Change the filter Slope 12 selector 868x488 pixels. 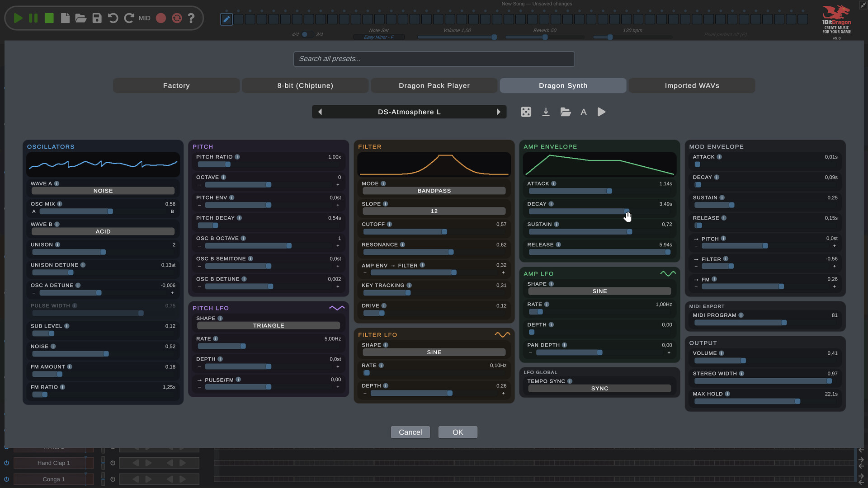click(x=434, y=211)
